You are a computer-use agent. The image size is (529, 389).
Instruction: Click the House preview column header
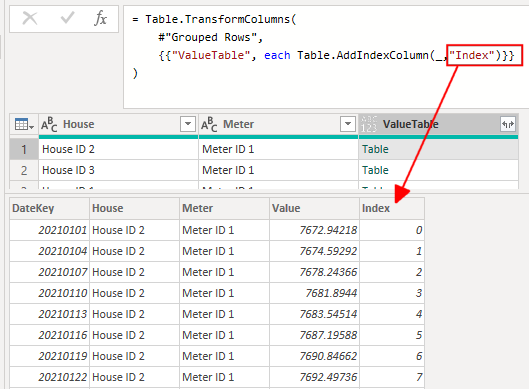pyautogui.click(x=135, y=209)
